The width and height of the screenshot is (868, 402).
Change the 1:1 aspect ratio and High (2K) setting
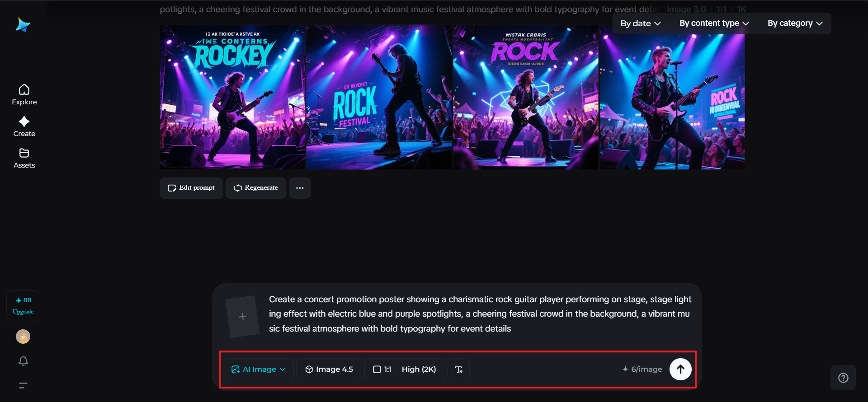[x=405, y=369]
